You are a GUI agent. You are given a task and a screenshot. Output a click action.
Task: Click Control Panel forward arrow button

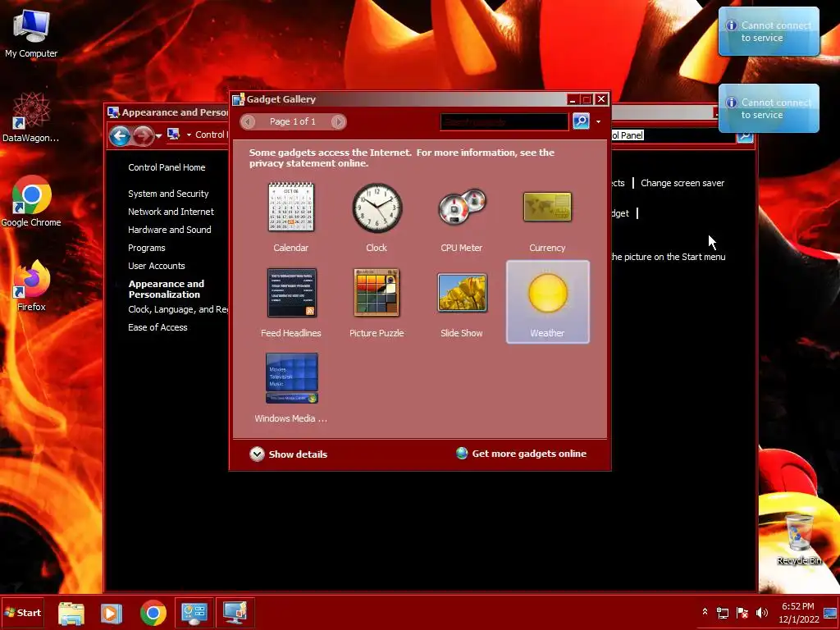(143, 135)
